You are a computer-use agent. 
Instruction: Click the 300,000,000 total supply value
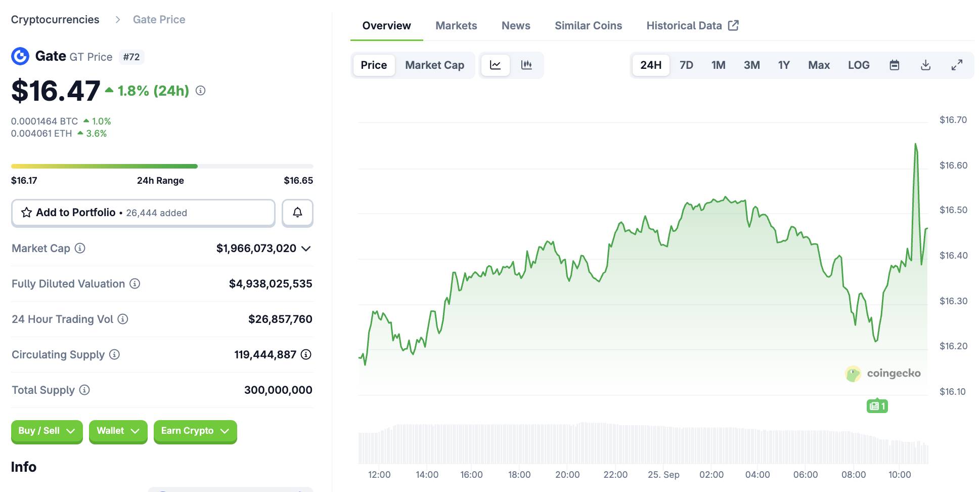tap(278, 390)
